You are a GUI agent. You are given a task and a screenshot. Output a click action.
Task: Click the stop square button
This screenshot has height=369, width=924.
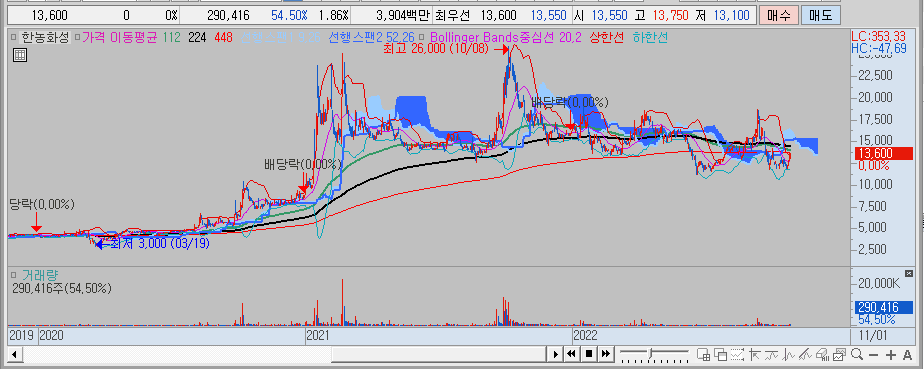pos(588,354)
